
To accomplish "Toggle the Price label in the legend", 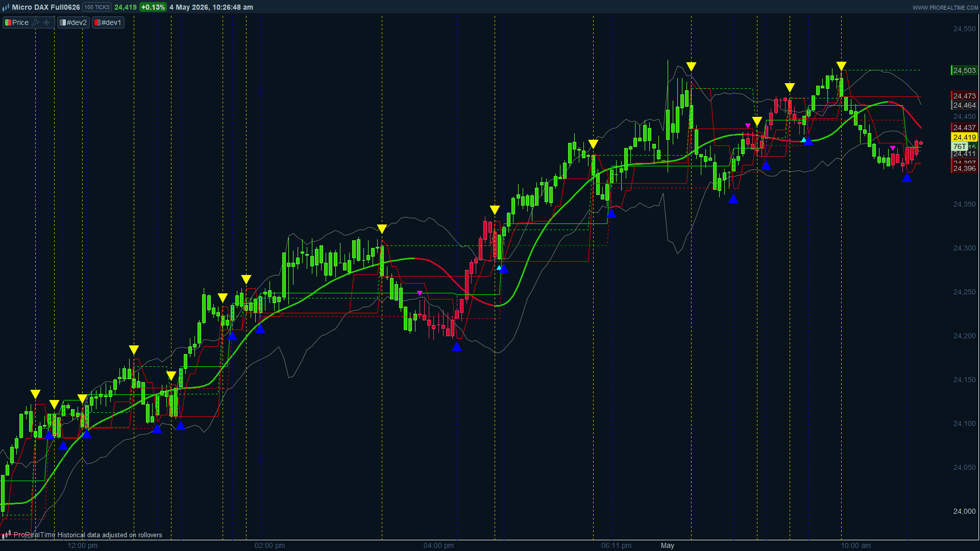I will pos(20,22).
